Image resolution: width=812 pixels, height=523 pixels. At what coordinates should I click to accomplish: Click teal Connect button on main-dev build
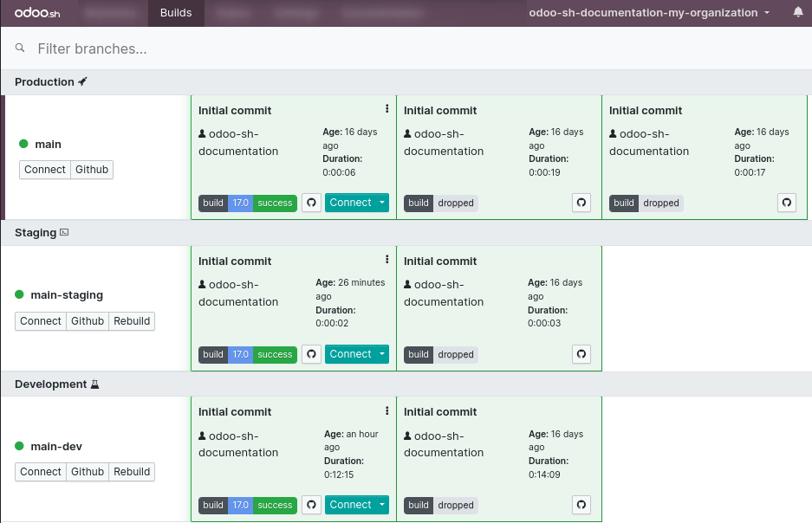coord(350,505)
